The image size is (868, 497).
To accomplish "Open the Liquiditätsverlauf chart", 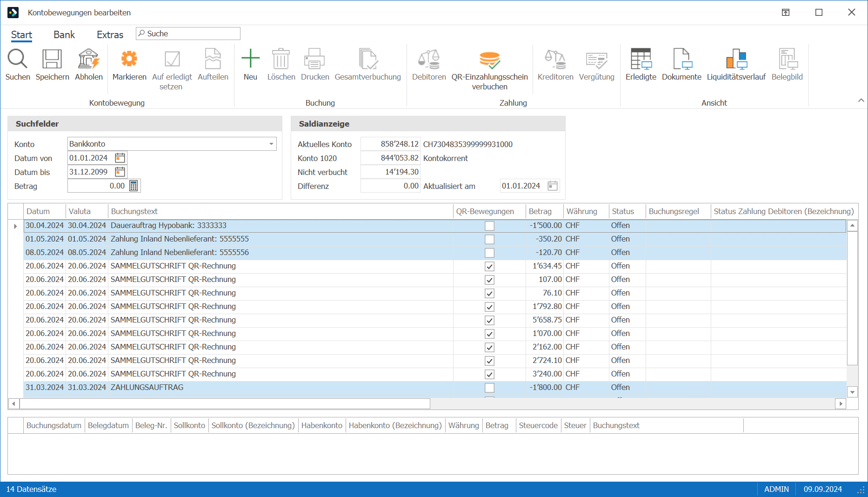I will coord(736,59).
